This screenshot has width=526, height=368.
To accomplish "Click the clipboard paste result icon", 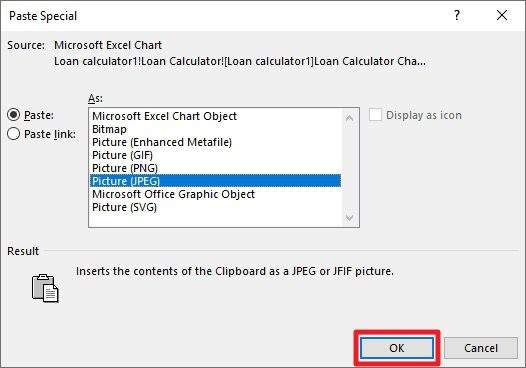I will [x=45, y=288].
